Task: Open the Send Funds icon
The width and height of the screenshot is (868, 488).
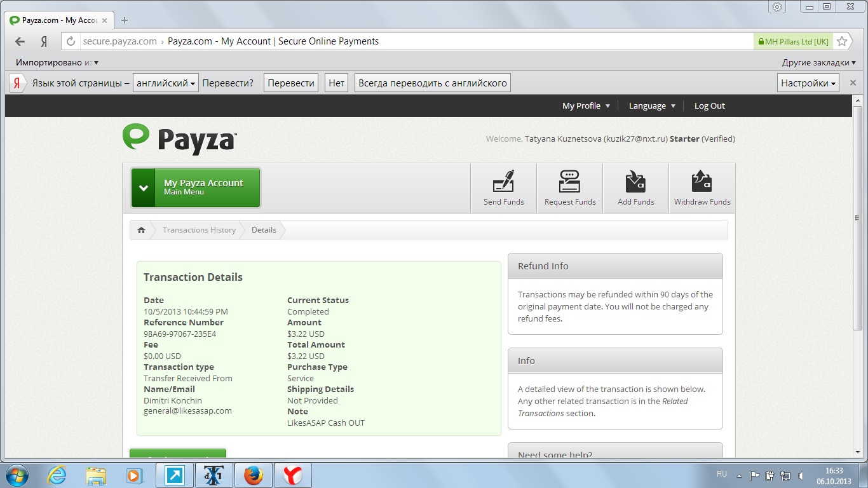Action: 504,188
